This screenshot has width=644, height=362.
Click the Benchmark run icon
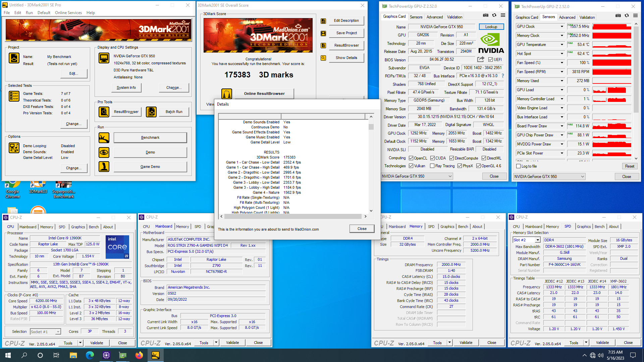pos(104,137)
